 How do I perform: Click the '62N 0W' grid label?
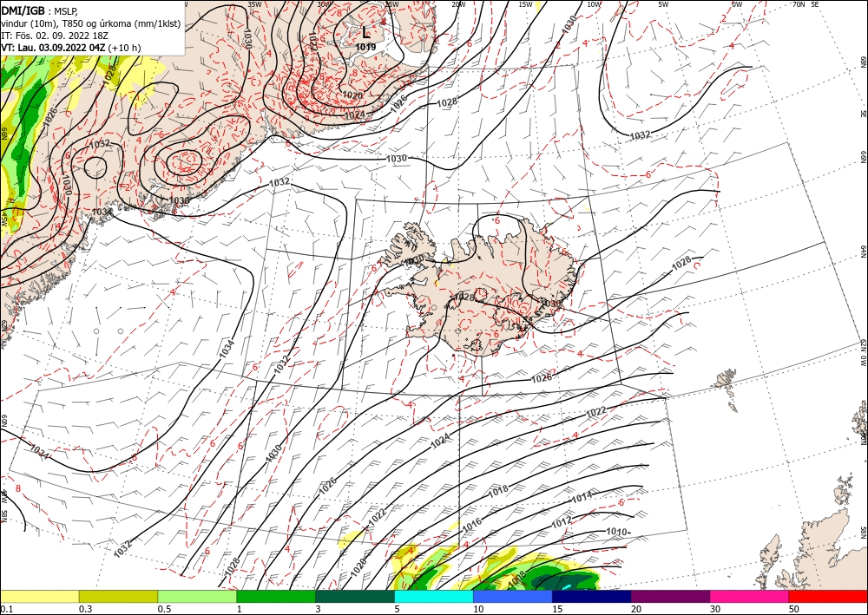click(x=863, y=353)
